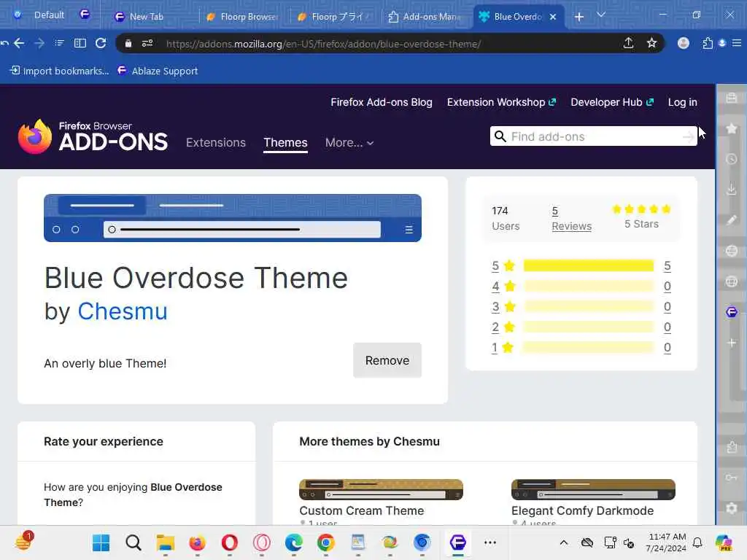Open notes pencil panel in the sidebar
747x560 pixels.
click(731, 219)
